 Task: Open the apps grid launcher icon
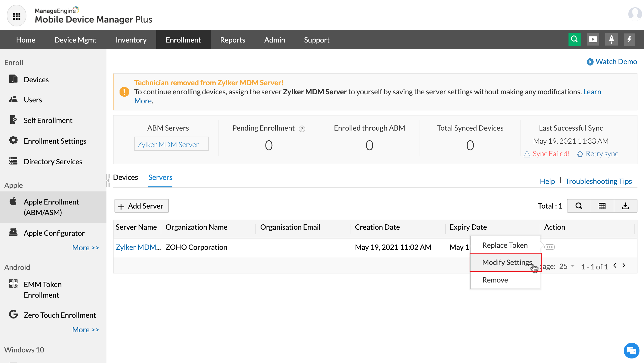[x=17, y=16]
